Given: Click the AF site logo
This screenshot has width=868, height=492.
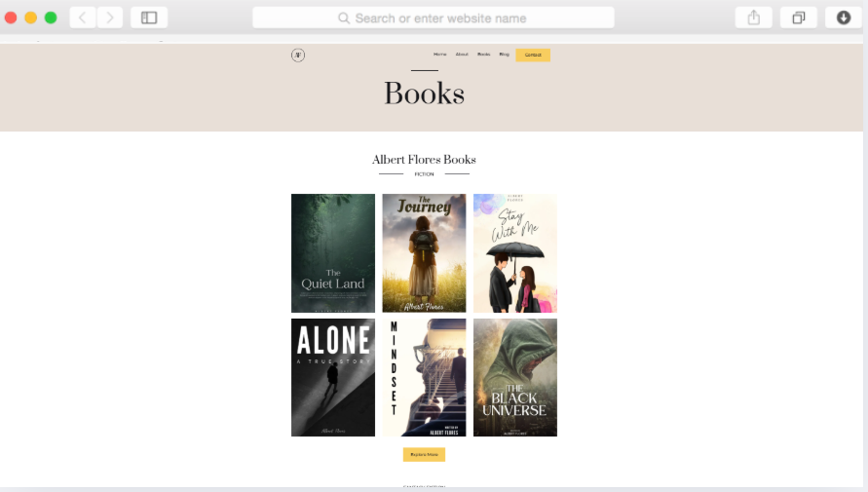Looking at the screenshot, I should coord(298,55).
